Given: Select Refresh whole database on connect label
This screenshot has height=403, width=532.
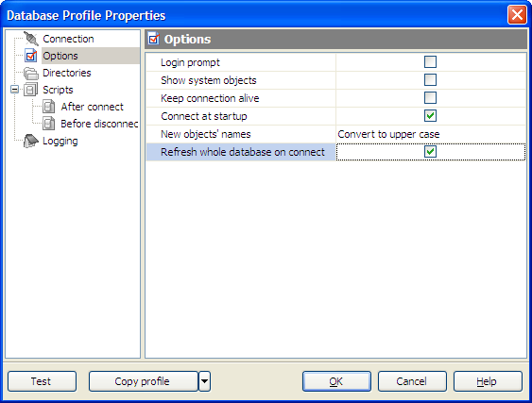Looking at the screenshot, I should tap(243, 152).
